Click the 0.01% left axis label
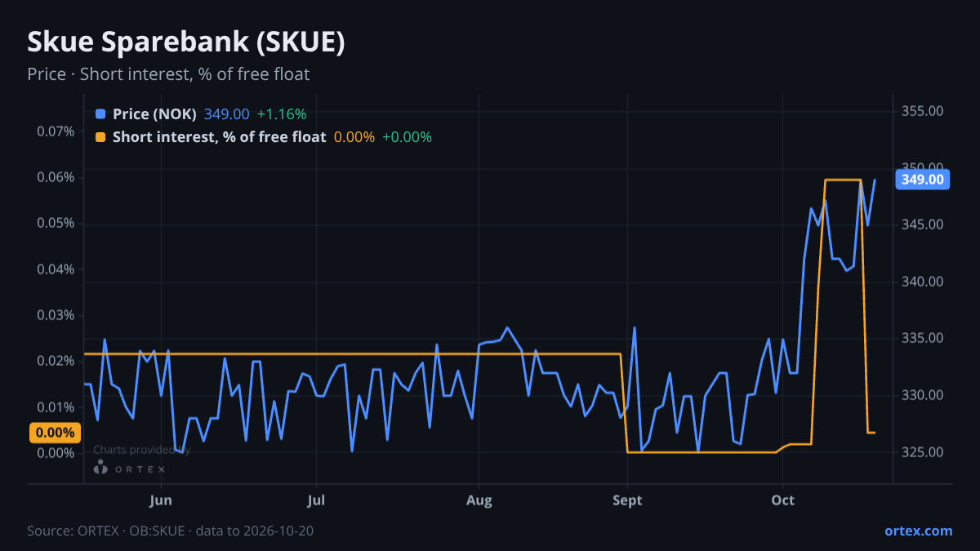980x551 pixels. tap(56, 407)
